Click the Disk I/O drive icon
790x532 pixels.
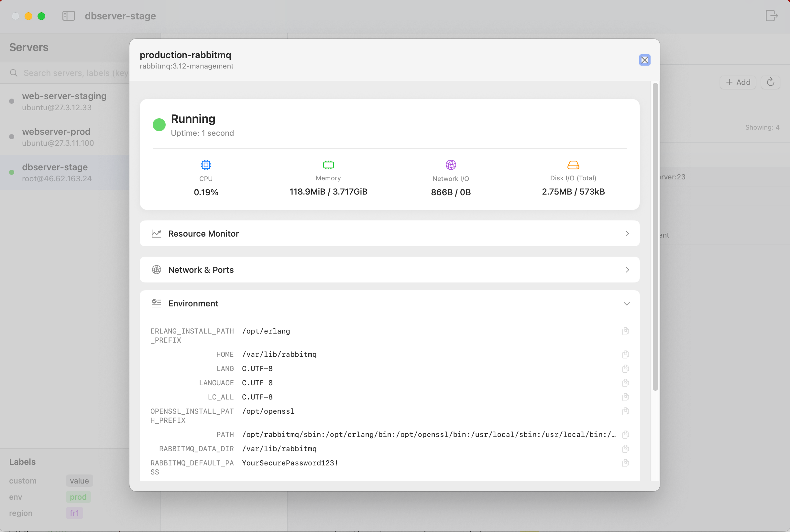(x=573, y=165)
